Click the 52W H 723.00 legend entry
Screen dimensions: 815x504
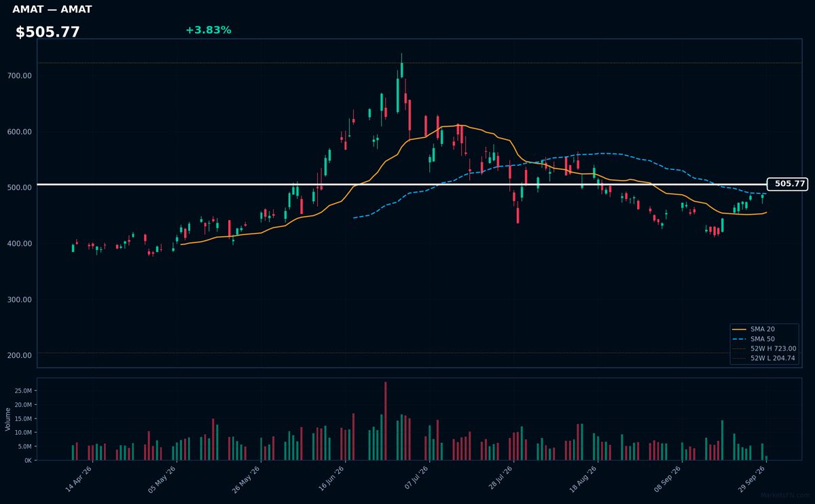(x=764, y=348)
